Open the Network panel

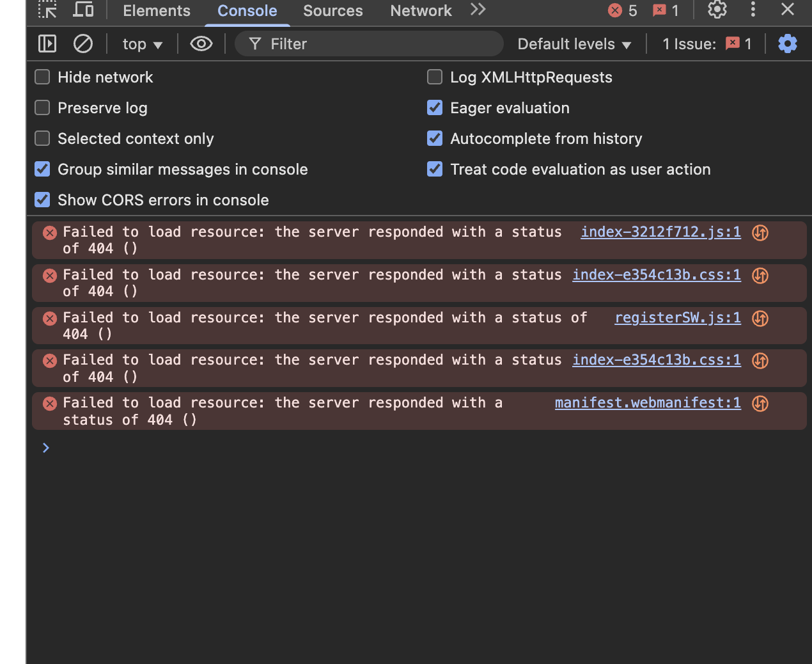[x=420, y=10]
